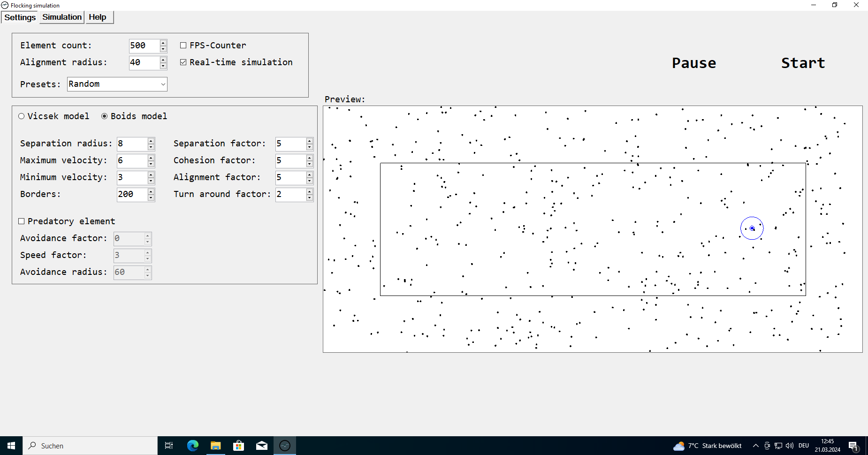
Task: Decrease Minimum velocity with down arrow
Action: (x=151, y=181)
